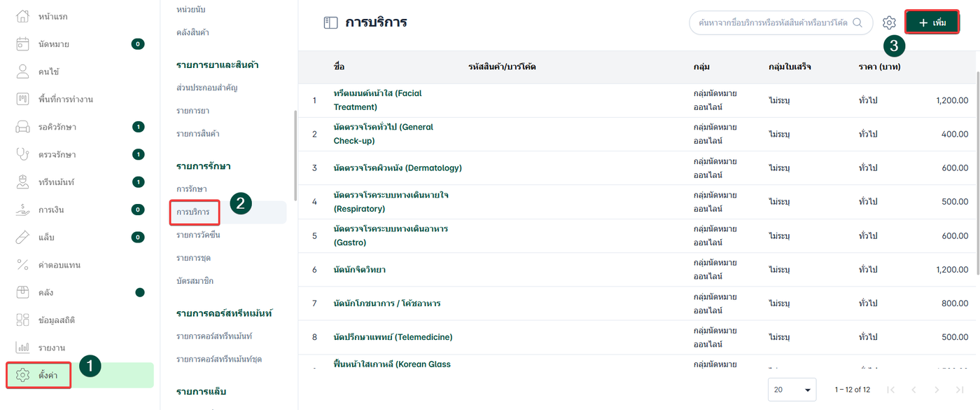Open the finance hand-coin icon

point(22,210)
